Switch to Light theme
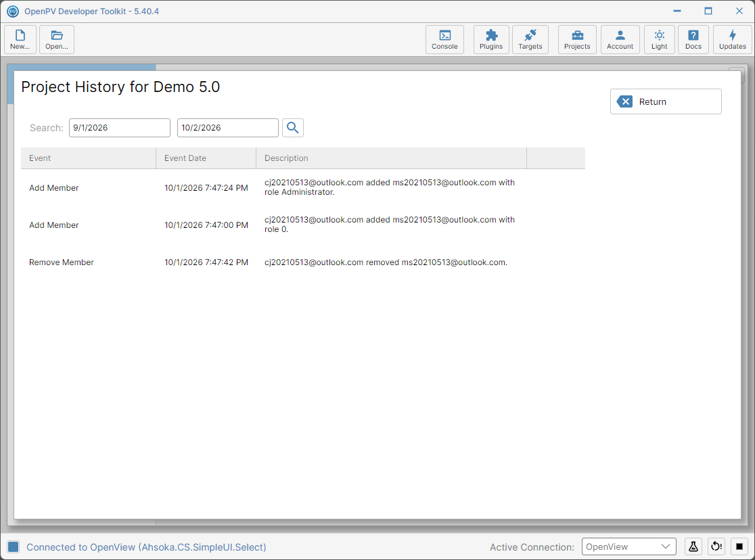 click(x=659, y=39)
